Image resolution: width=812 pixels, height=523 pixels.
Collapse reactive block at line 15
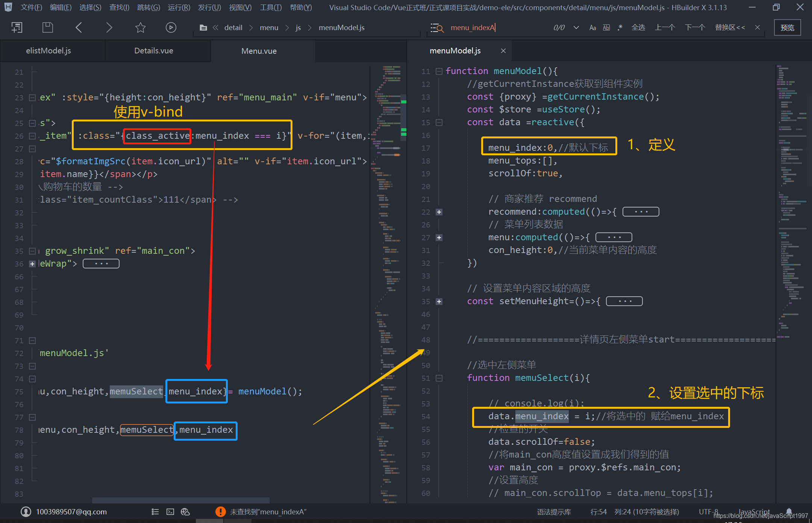point(439,123)
